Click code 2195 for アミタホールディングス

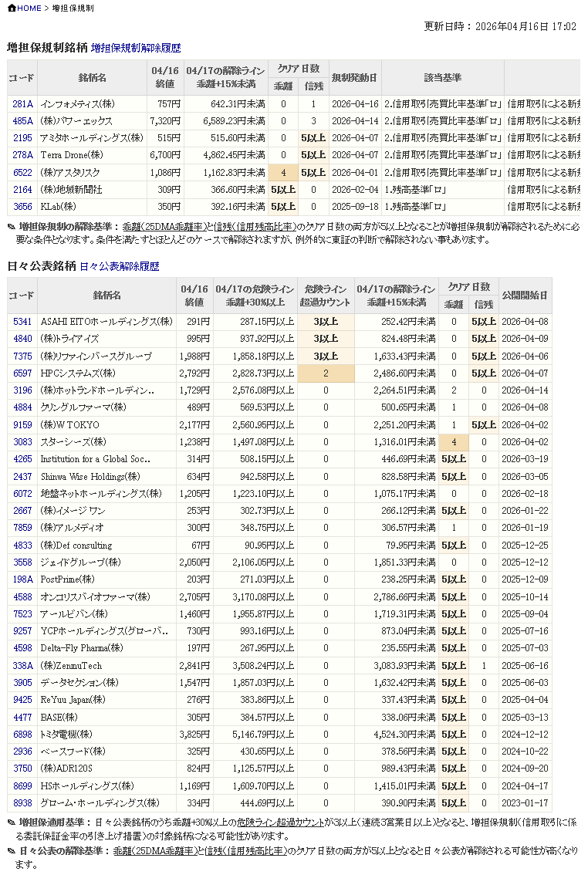pyautogui.click(x=22, y=138)
